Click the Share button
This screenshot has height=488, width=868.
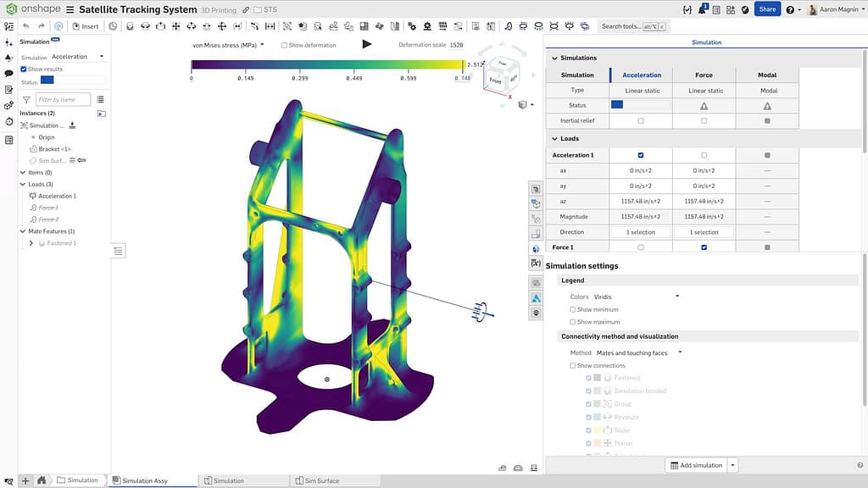(767, 8)
